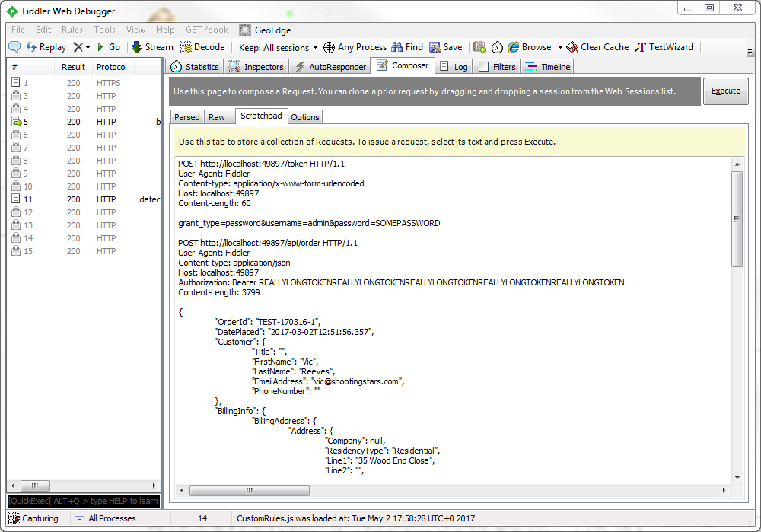Open the Edit menu
The image size is (761, 532).
43,30
